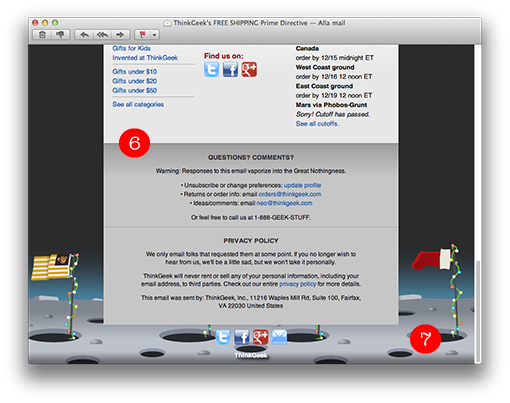Click Twitter icon in the moon footer

coord(223,337)
